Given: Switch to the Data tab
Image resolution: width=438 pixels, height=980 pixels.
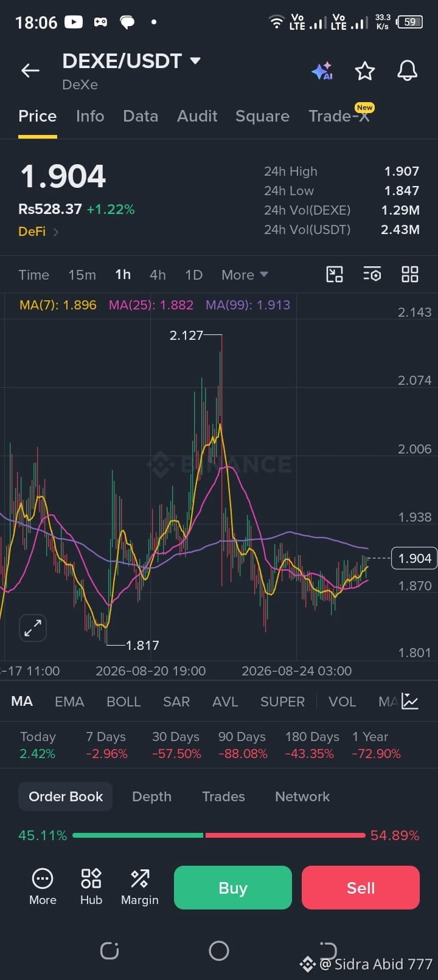Looking at the screenshot, I should click(x=141, y=116).
